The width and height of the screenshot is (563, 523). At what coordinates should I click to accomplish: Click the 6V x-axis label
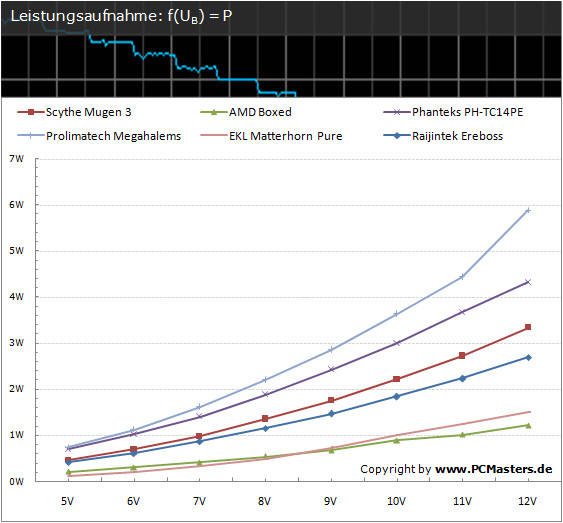pyautogui.click(x=133, y=501)
